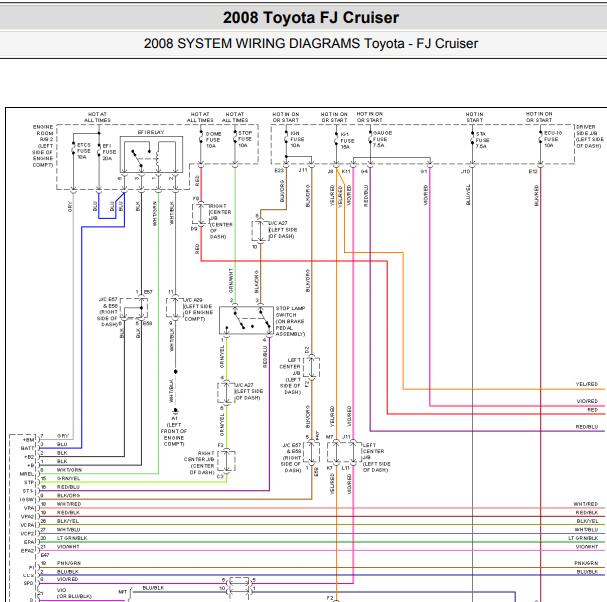The height and width of the screenshot is (602, 607).
Task: Click "YEL/RED" label at the right edge
Action: point(587,384)
